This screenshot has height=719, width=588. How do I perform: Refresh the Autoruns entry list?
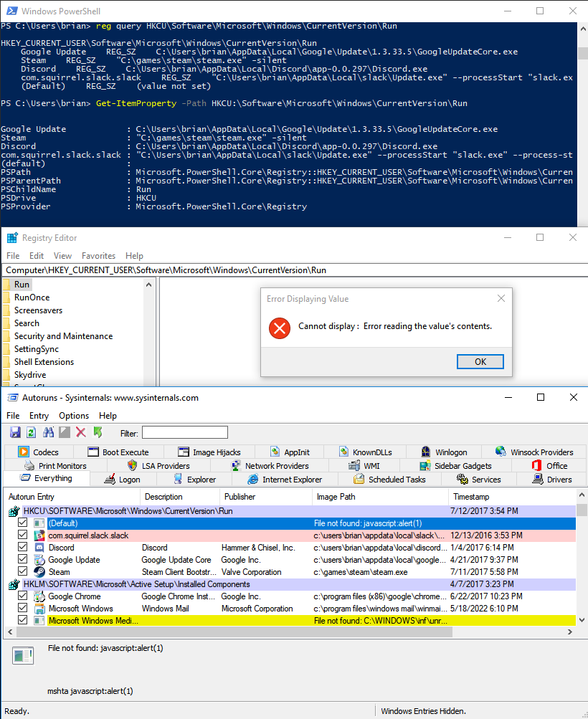[30, 432]
